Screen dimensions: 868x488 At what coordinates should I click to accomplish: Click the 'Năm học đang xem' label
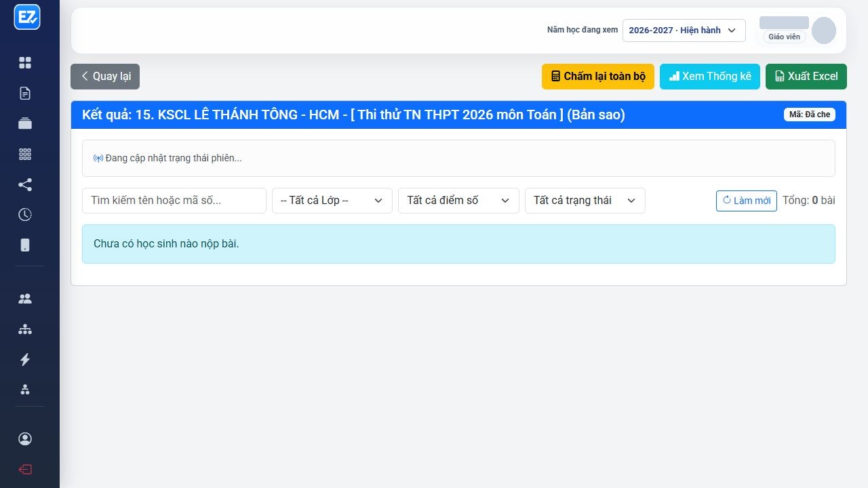[x=583, y=30]
